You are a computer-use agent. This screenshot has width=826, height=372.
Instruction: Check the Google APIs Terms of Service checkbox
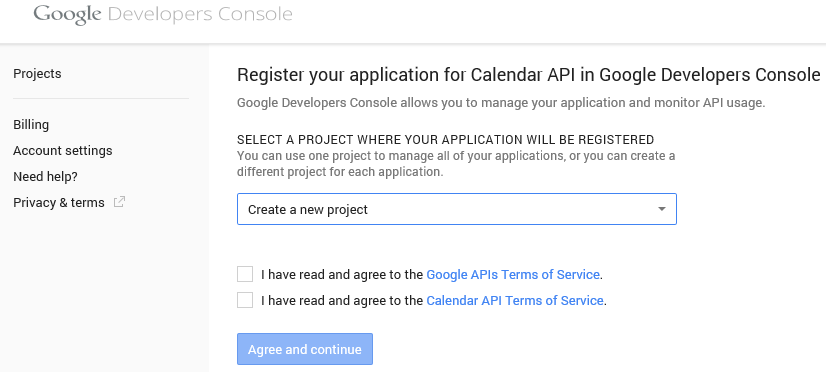point(245,274)
